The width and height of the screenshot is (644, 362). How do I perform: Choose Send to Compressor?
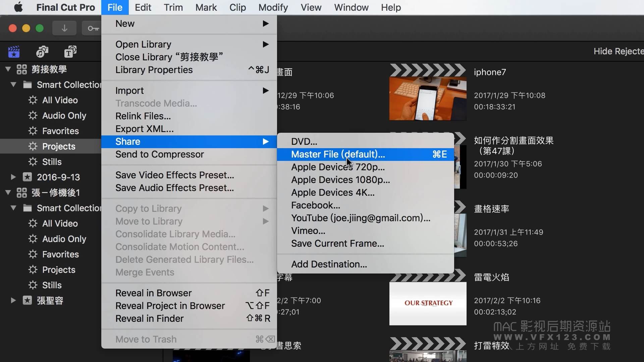pyautogui.click(x=189, y=154)
